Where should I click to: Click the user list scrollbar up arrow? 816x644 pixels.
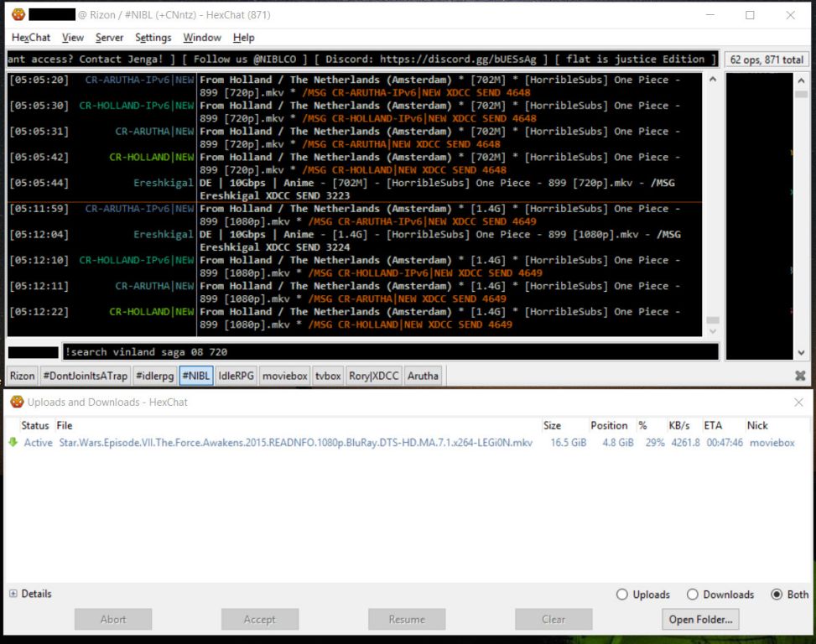[x=801, y=80]
